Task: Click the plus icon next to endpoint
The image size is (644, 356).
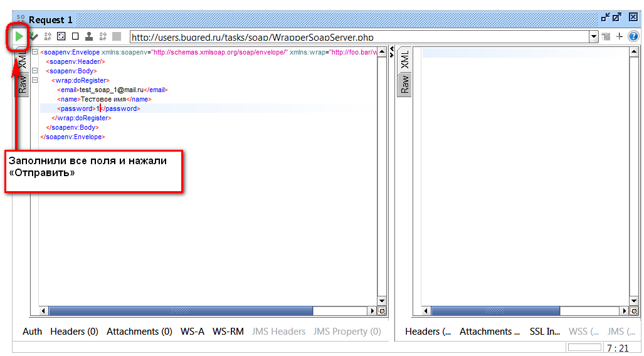Action: point(620,36)
